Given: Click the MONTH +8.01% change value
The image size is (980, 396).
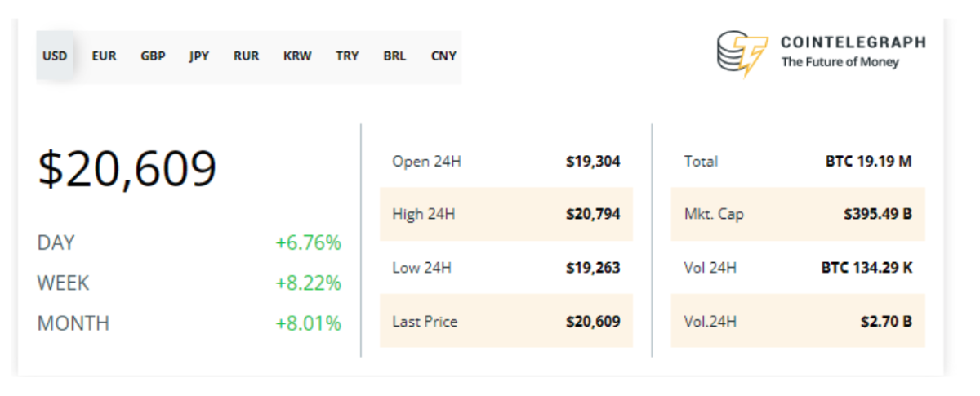Looking at the screenshot, I should coord(308,323).
